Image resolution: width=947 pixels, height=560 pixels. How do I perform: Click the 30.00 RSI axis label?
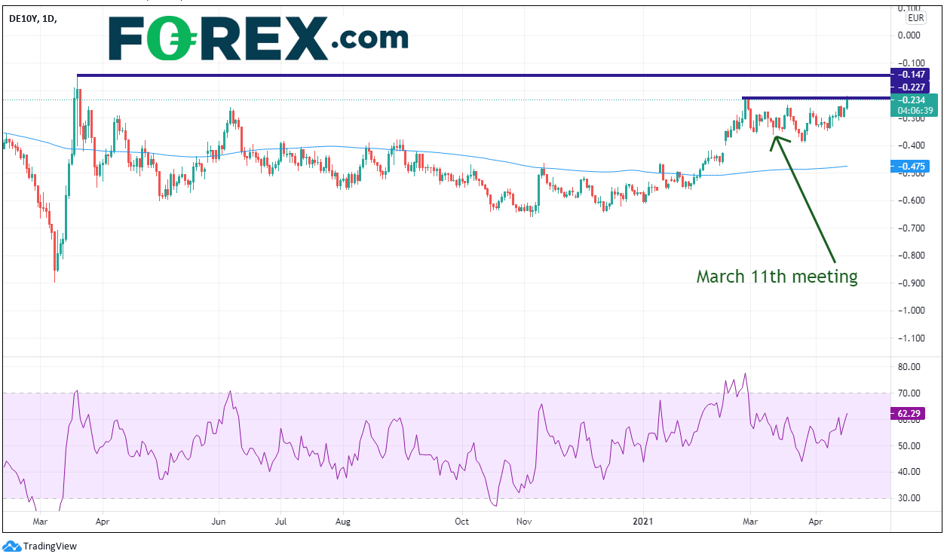914,498
